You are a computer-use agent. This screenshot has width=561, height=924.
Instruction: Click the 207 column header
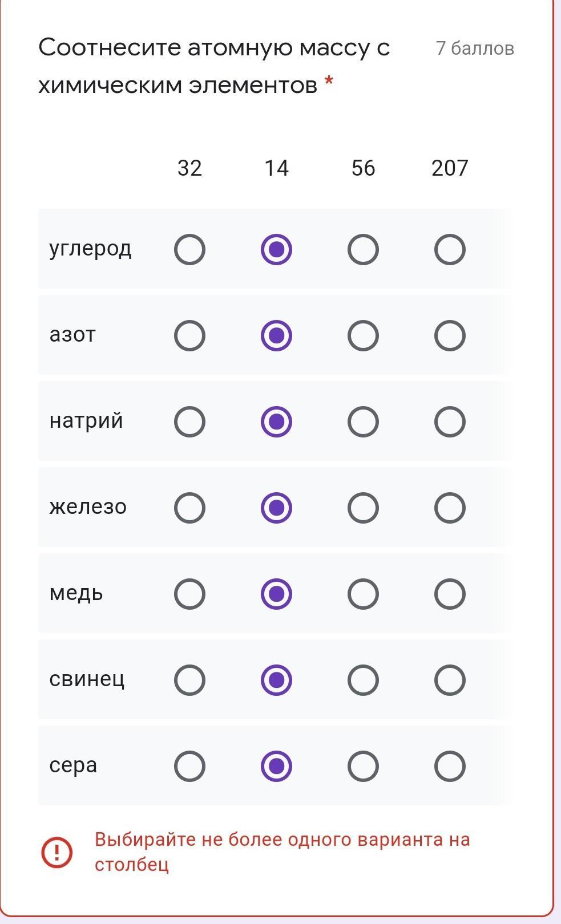pos(450,168)
